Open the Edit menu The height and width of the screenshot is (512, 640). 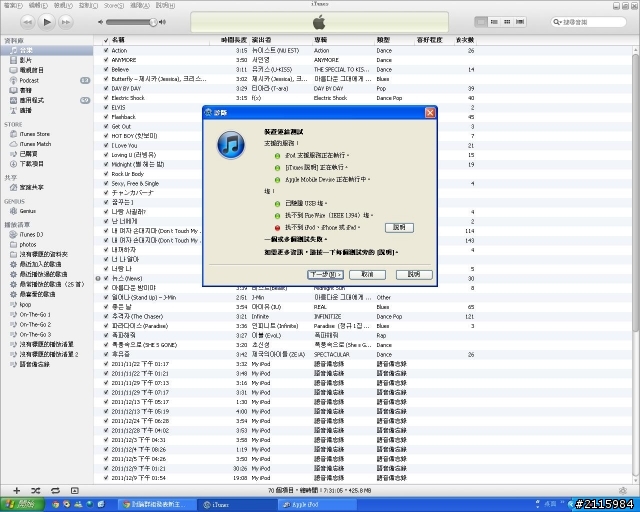pos(38,5)
